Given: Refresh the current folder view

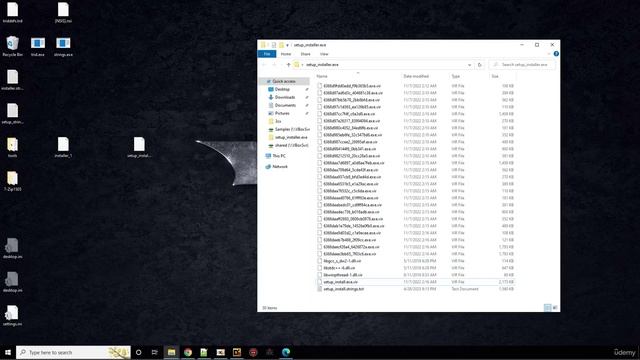Looking at the screenshot, I should point(480,64).
